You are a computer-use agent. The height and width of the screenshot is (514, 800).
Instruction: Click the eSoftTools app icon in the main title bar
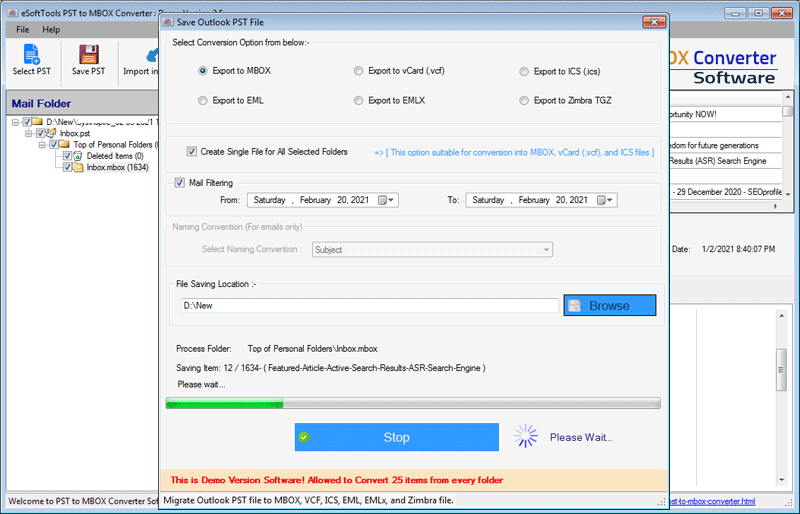pyautogui.click(x=13, y=13)
